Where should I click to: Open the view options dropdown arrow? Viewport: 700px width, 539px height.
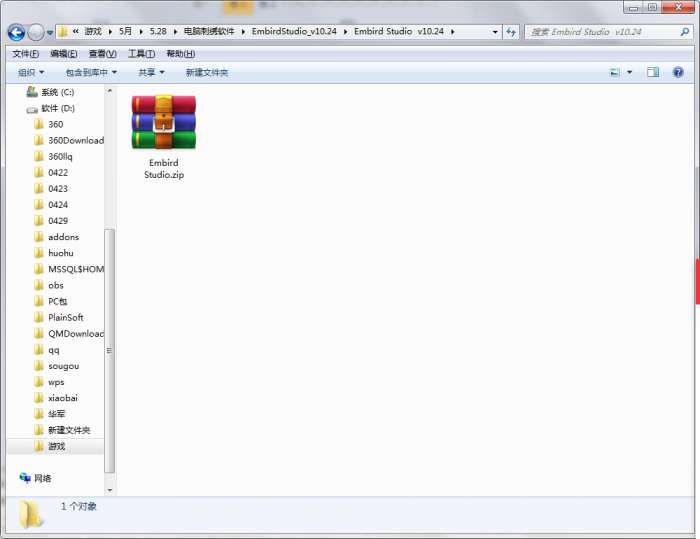coord(629,72)
